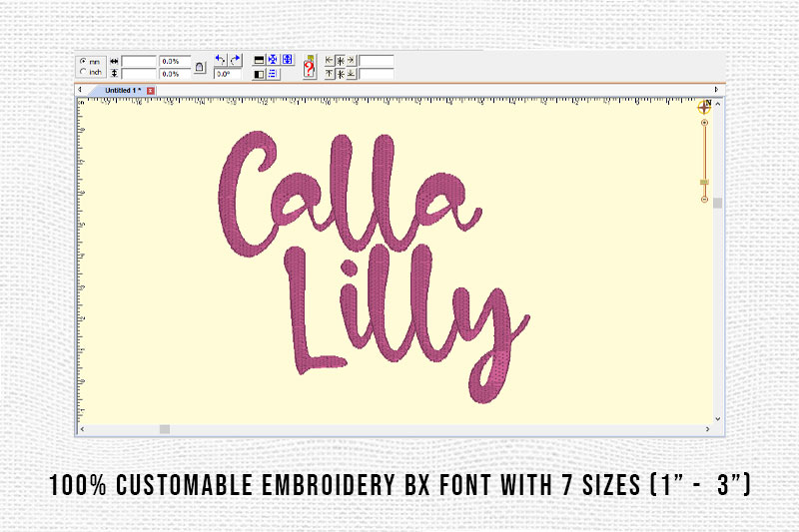Screen dimensions: 799x532
Task: Select the mm unit radio button
Action: click(83, 61)
